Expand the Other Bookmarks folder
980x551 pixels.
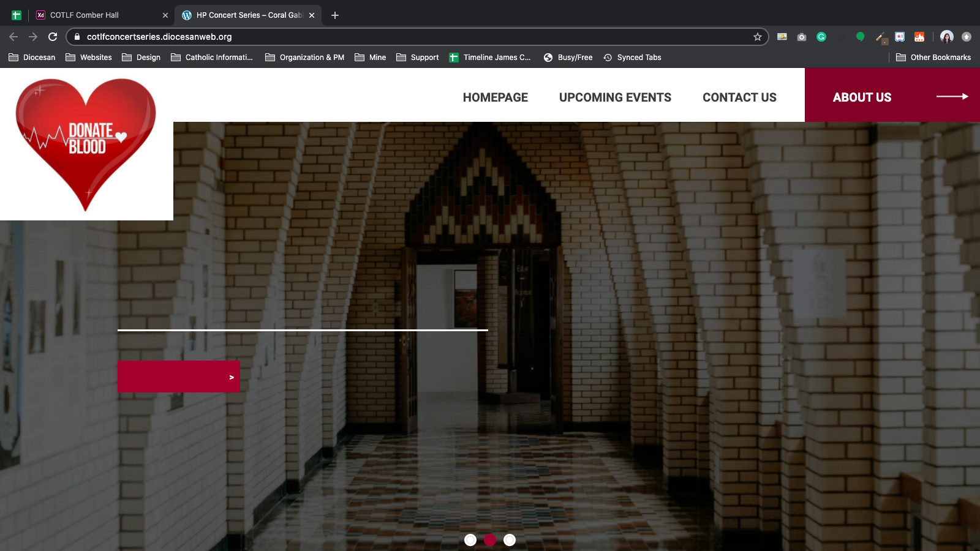point(933,58)
